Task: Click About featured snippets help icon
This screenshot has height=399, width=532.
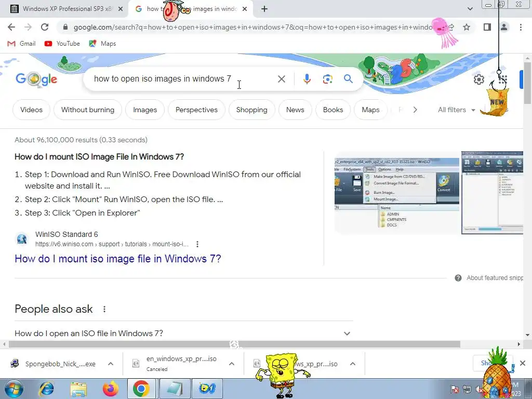Action: 458,278
